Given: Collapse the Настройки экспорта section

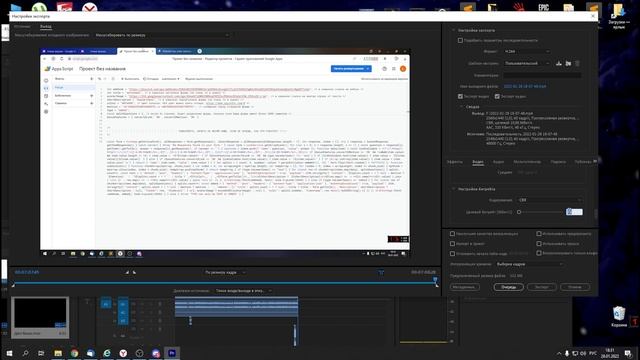Looking at the screenshot, I should point(453,30).
